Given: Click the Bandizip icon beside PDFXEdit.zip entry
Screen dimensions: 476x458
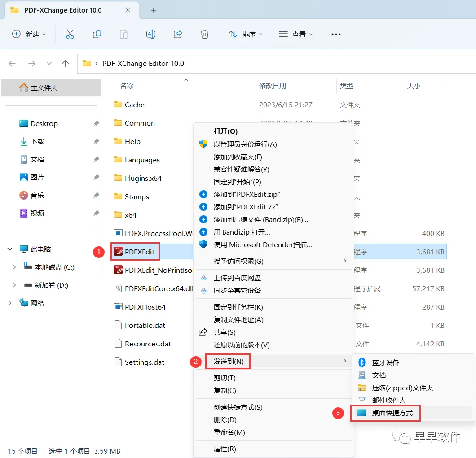Looking at the screenshot, I should [x=203, y=194].
